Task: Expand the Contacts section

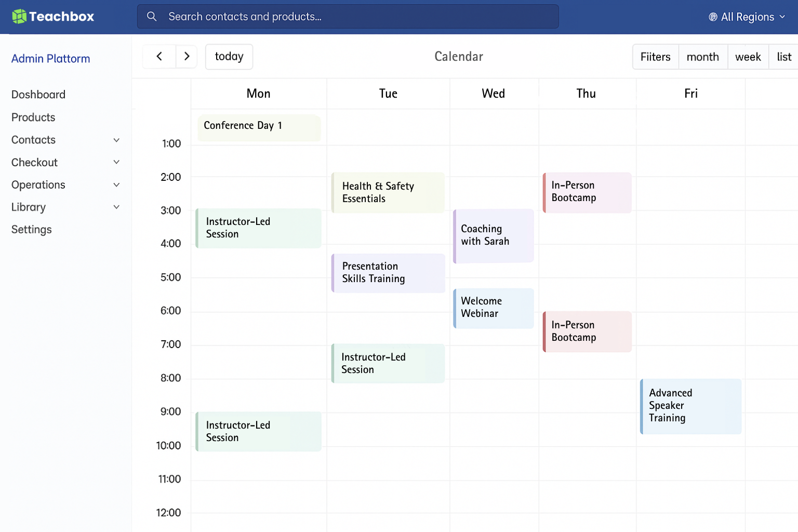Action: pos(116,140)
